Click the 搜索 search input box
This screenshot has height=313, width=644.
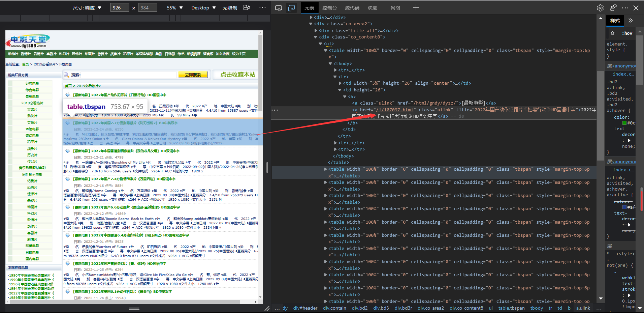[x=129, y=75]
